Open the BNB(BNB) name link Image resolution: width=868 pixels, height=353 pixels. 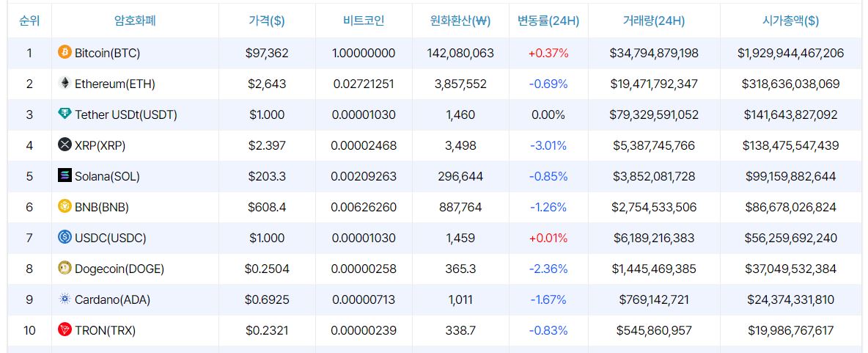[102, 207]
